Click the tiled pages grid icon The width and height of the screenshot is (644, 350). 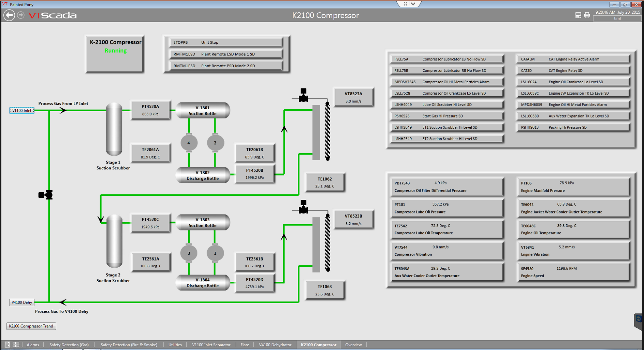pos(16,344)
